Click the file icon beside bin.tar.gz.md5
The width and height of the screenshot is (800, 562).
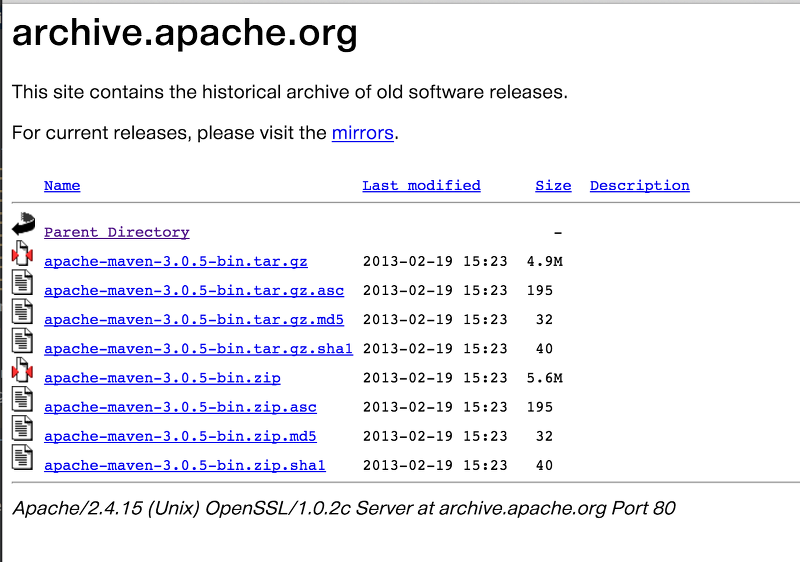coord(22,311)
